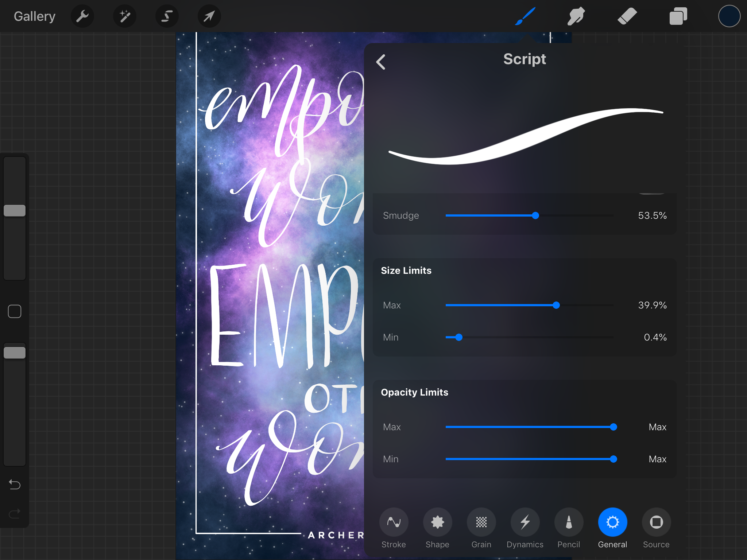Switch to the Dynamics tab

(525, 528)
